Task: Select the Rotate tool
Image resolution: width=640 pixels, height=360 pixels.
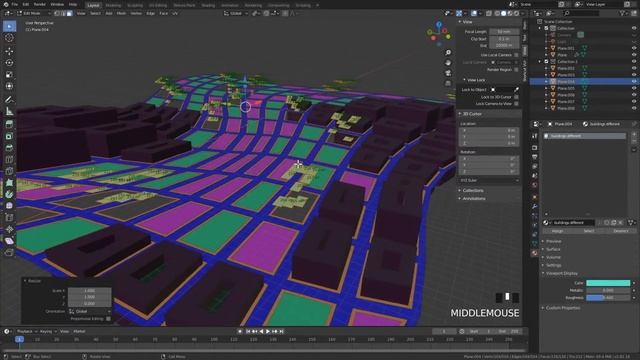Action: coord(9,63)
